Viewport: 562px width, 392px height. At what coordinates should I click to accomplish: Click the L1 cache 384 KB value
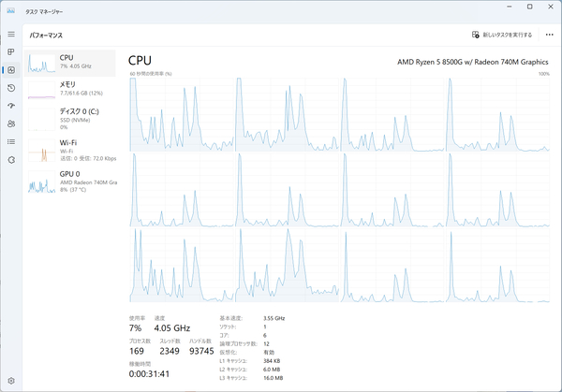[272, 360]
